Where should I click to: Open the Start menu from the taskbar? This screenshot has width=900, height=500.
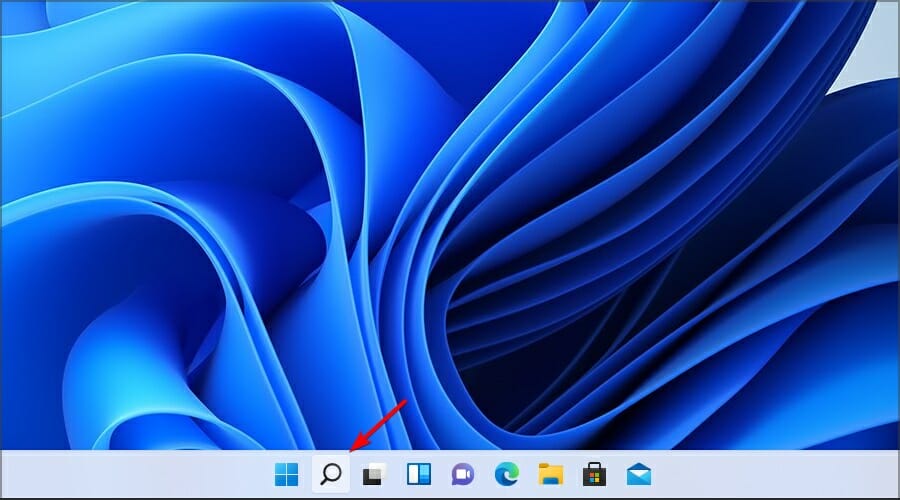pyautogui.click(x=286, y=474)
